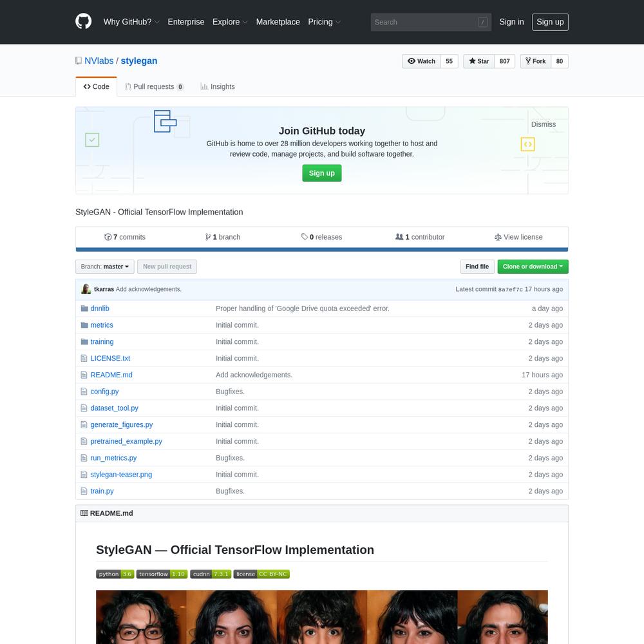644x644 pixels.
Task: Expand the Pricing menu
Action: tap(325, 22)
